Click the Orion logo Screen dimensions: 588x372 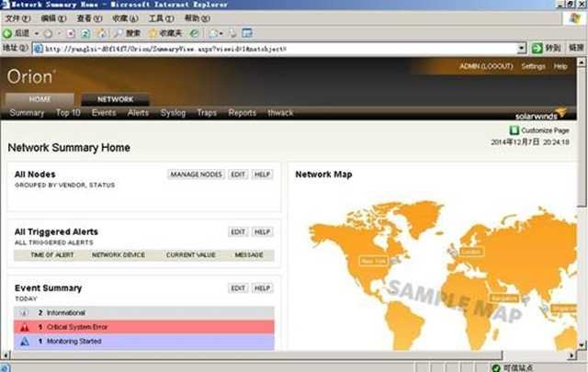click(30, 76)
